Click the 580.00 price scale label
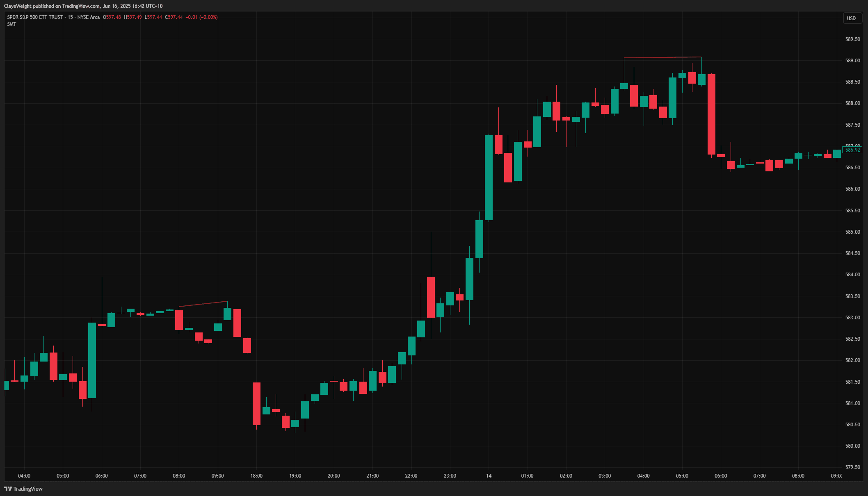Screen dimensions: 868x496 coord(852,446)
